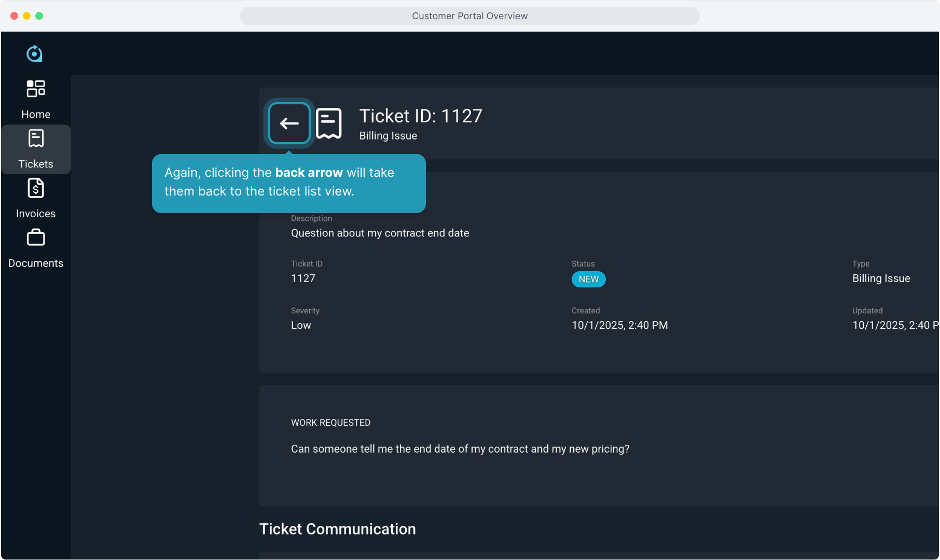Click the ticket receipt icon beside title
940x560 pixels.
[x=329, y=123]
